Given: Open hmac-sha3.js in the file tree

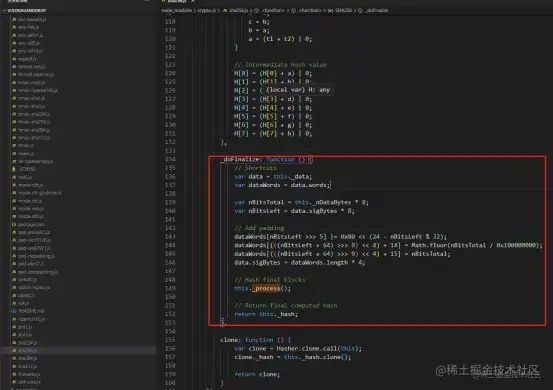Looking at the screenshot, I should (31, 106).
